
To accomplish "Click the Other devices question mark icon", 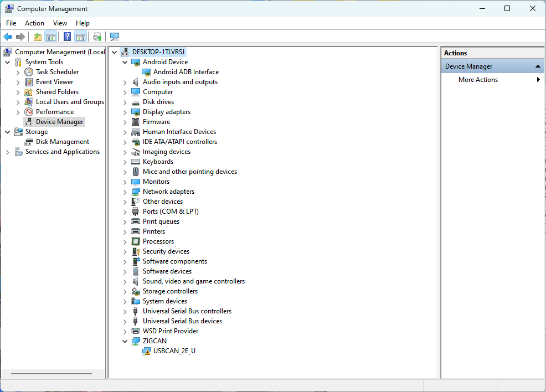I will tap(136, 202).
